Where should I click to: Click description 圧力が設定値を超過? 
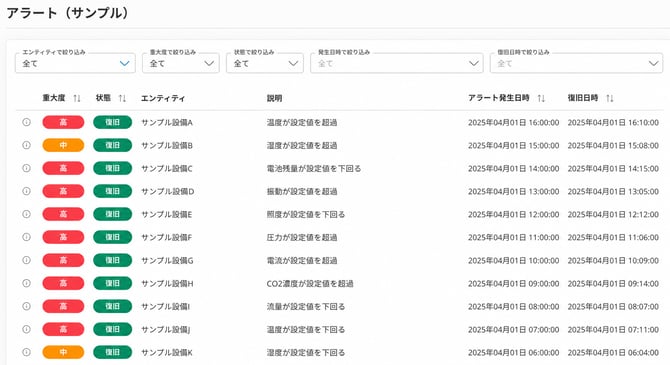[302, 238]
